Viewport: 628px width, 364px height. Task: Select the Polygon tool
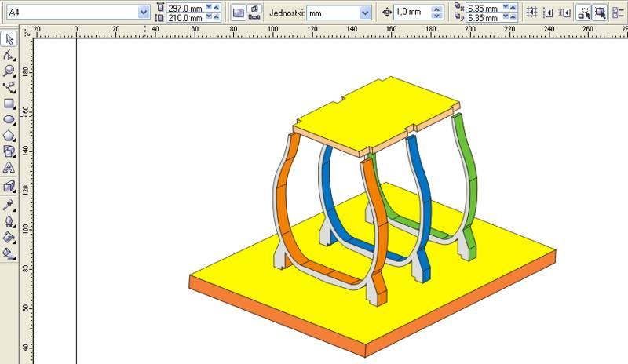click(x=9, y=135)
